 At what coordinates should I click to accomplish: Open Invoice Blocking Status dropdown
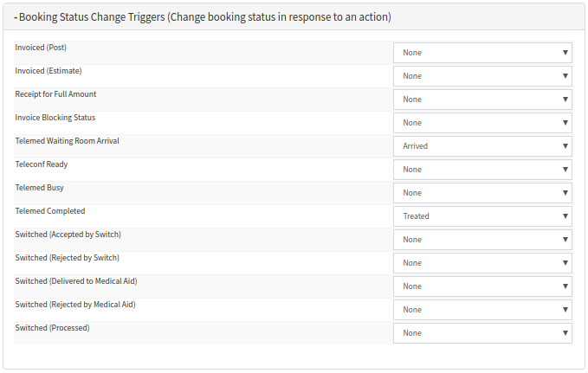pyautogui.click(x=482, y=123)
